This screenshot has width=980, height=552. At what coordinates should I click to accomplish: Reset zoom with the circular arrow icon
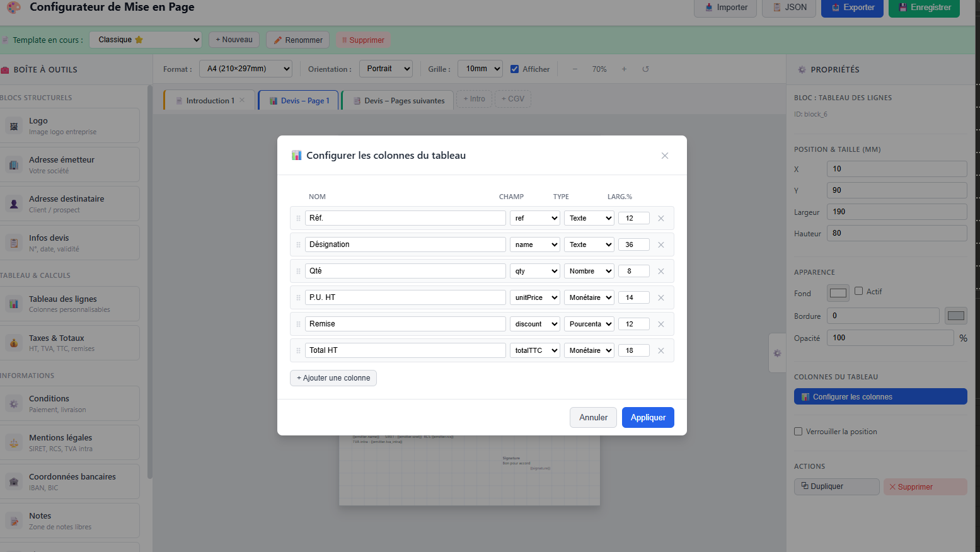coord(645,69)
